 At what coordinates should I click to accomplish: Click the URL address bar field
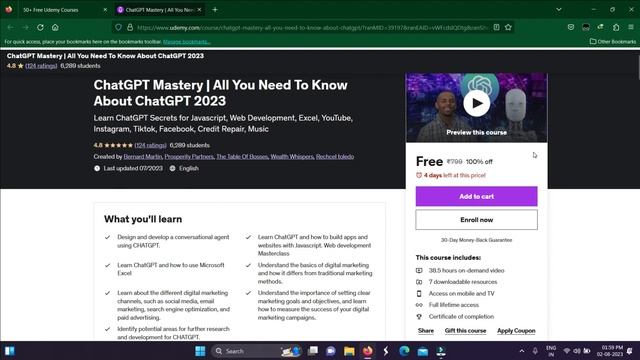tap(312, 27)
